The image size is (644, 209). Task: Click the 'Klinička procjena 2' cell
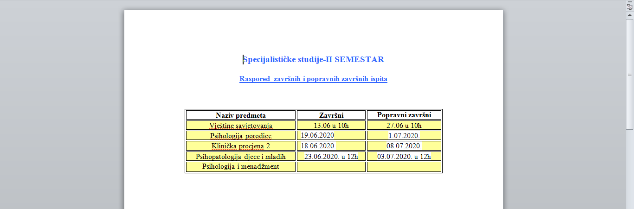tap(241, 146)
